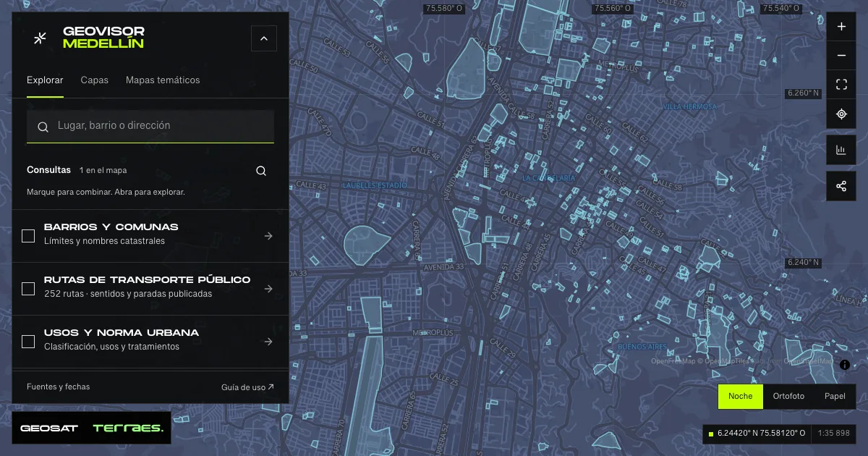The width and height of the screenshot is (868, 456).
Task: Open Rutas de Transporte Público arrow
Action: click(268, 289)
